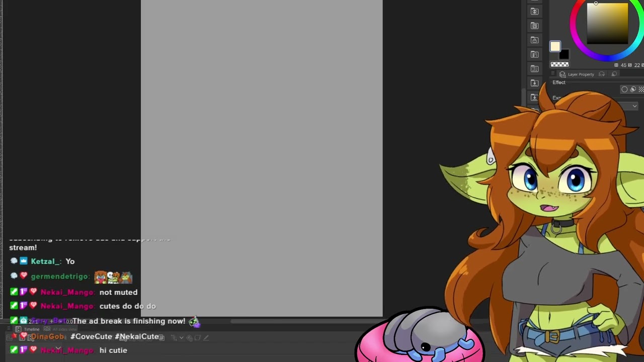
Task: Click username germendetrigo in chat
Action: [x=60, y=277]
